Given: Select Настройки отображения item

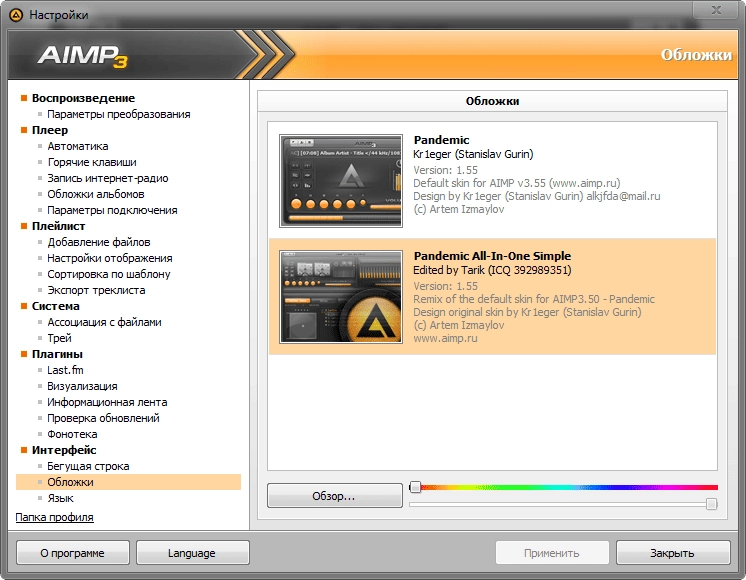Looking at the screenshot, I should [x=110, y=258].
